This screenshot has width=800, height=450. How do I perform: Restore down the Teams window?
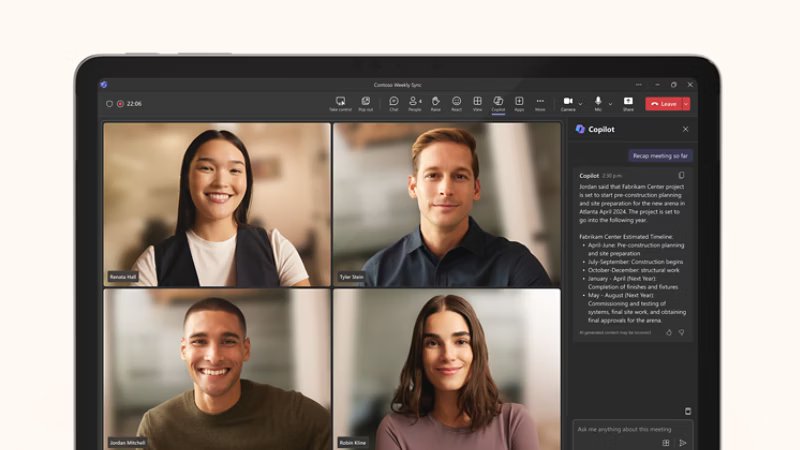pos(673,85)
